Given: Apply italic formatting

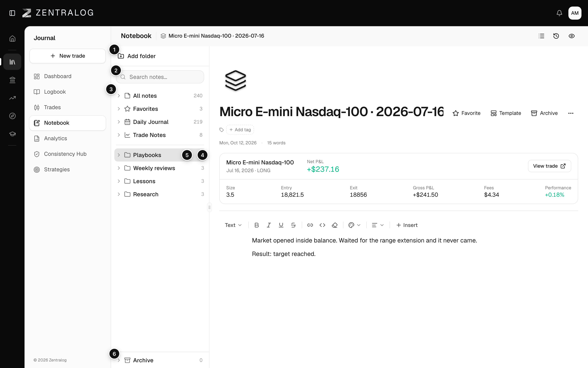Looking at the screenshot, I should coord(269,225).
